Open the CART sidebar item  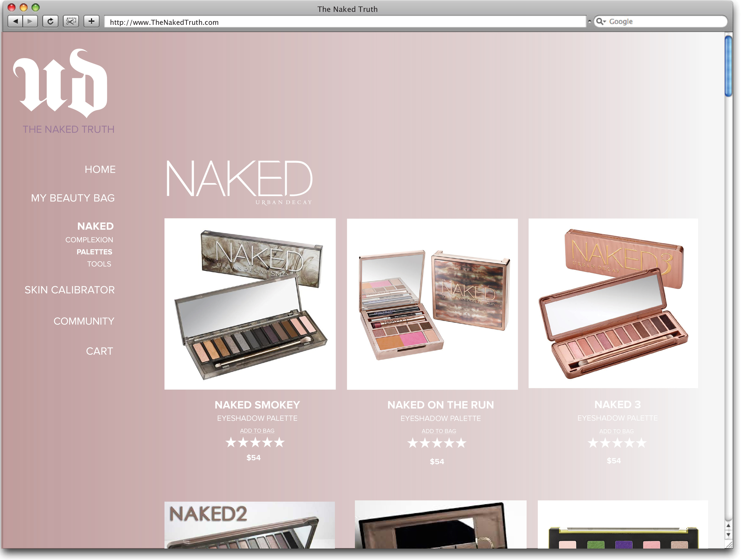[100, 351]
